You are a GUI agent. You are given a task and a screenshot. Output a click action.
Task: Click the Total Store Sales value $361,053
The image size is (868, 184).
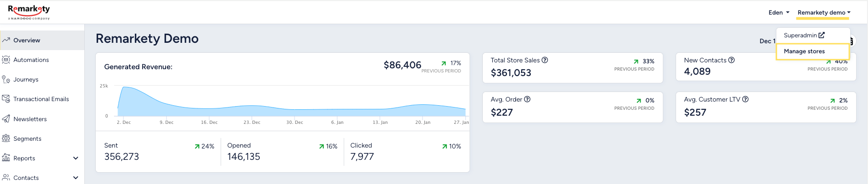pyautogui.click(x=511, y=73)
